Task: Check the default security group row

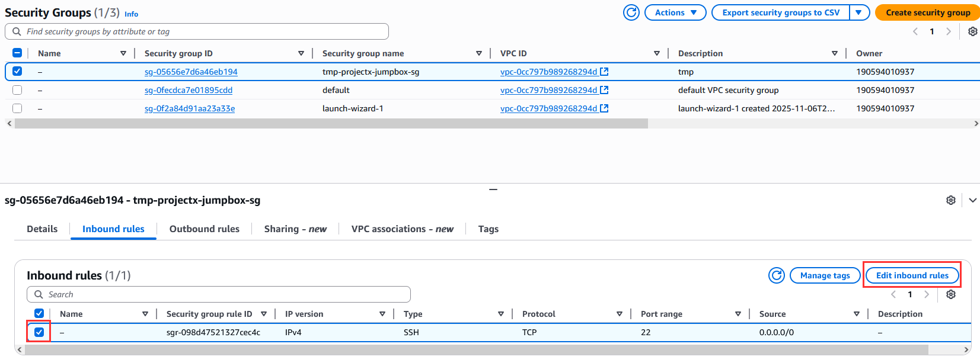Action: coord(17,90)
